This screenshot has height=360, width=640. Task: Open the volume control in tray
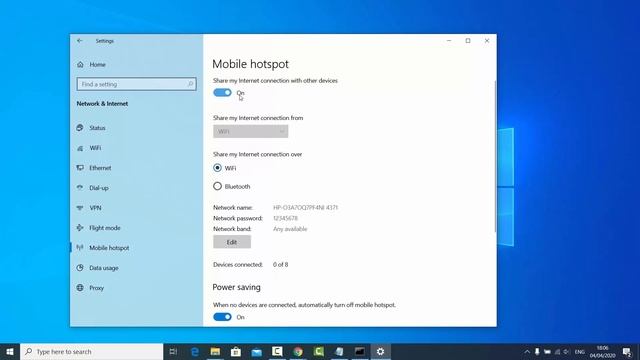click(x=567, y=351)
